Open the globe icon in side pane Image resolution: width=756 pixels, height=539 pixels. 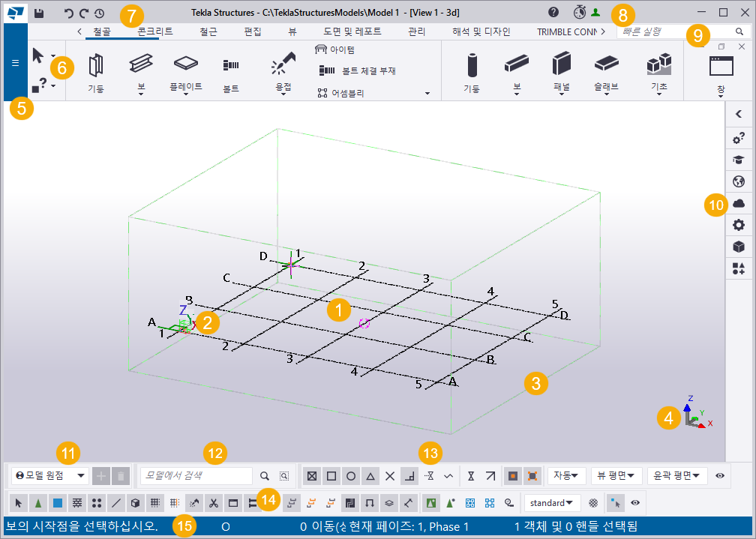coord(739,181)
